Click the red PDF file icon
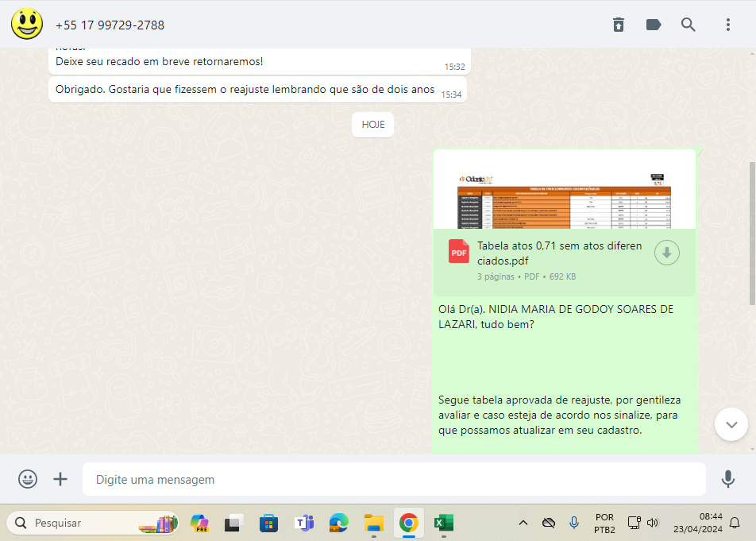The image size is (756, 541). pos(459,252)
